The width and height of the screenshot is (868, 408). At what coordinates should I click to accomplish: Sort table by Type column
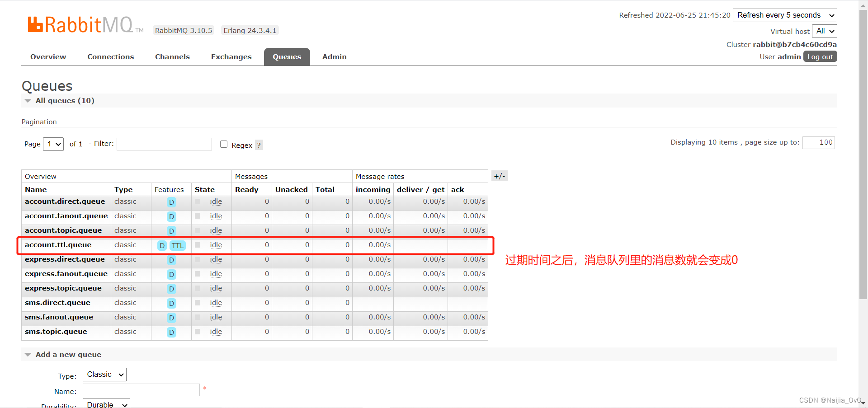pyautogui.click(x=123, y=190)
